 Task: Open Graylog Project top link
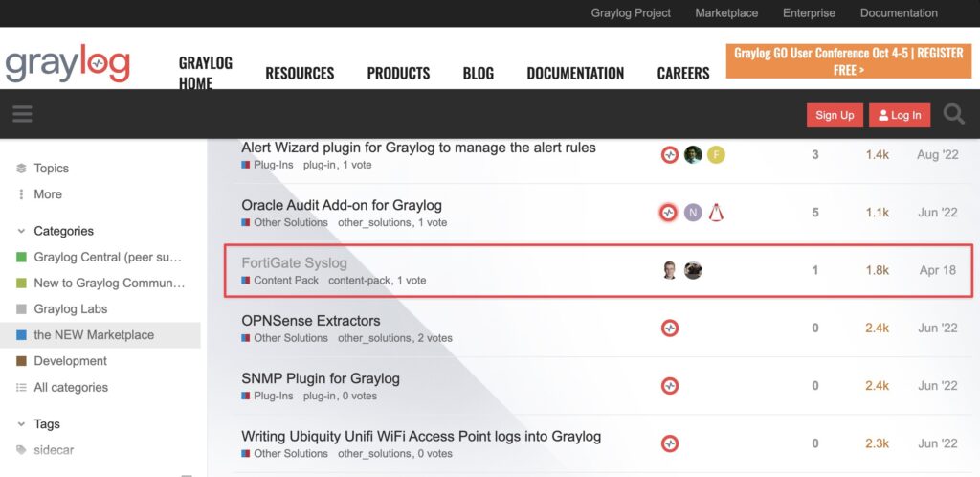tap(631, 13)
